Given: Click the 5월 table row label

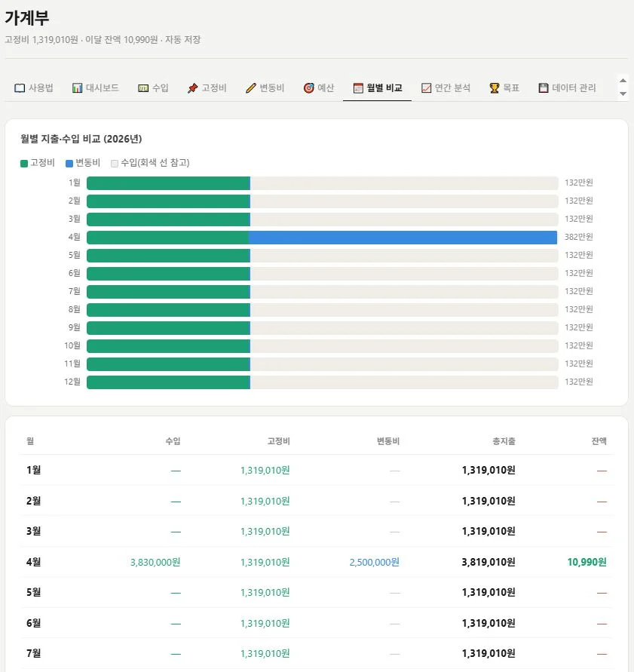Looking at the screenshot, I should pyautogui.click(x=33, y=592).
